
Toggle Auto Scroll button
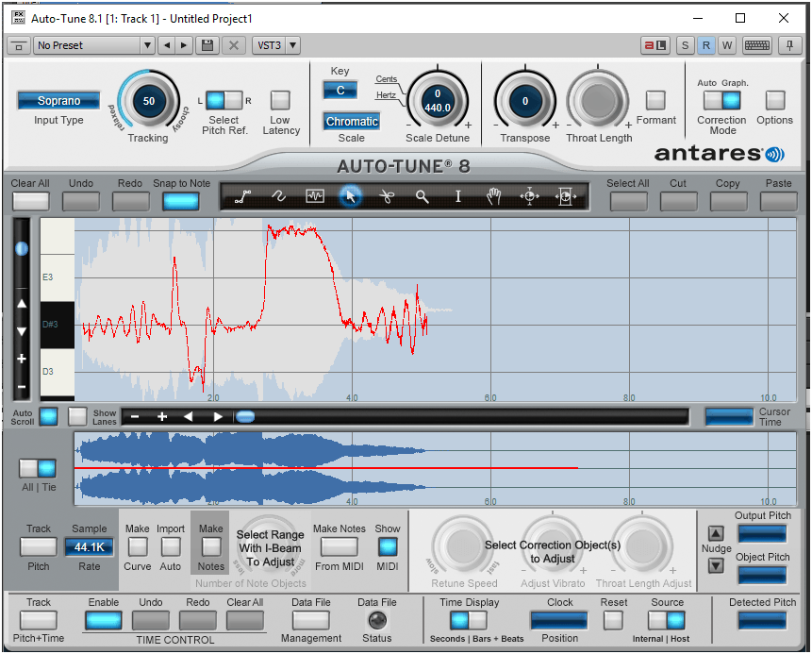click(x=49, y=416)
